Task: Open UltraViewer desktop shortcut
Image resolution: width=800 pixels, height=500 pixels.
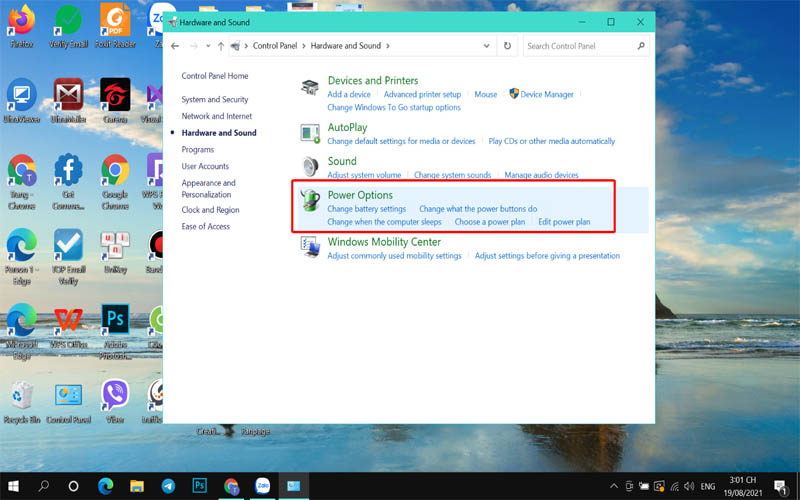Action: tap(21, 101)
